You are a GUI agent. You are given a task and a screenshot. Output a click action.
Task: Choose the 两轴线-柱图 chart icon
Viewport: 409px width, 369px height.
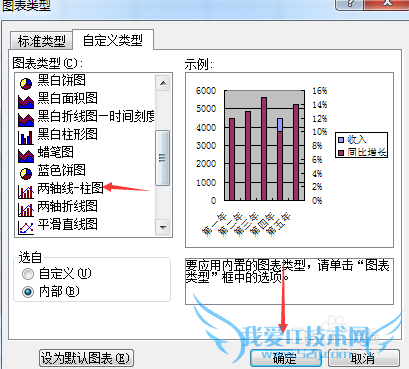[26, 192]
